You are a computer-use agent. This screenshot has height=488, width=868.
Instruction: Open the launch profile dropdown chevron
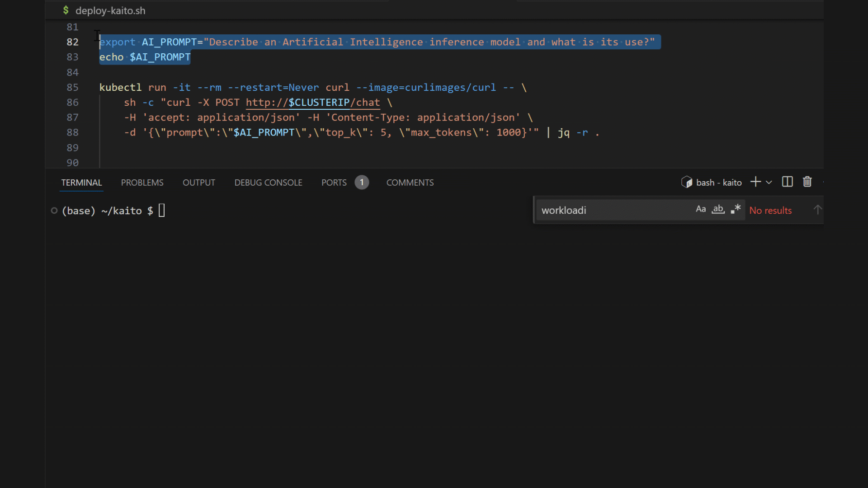769,183
